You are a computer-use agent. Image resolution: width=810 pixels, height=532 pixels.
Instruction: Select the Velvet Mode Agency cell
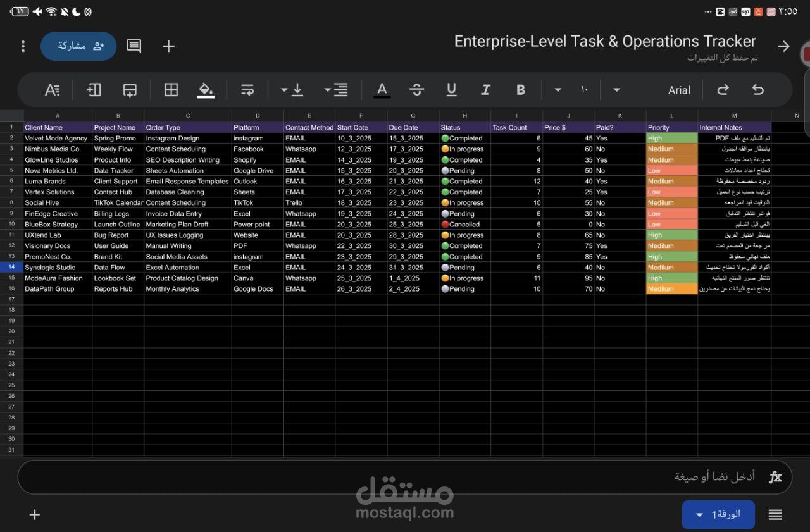coord(58,138)
